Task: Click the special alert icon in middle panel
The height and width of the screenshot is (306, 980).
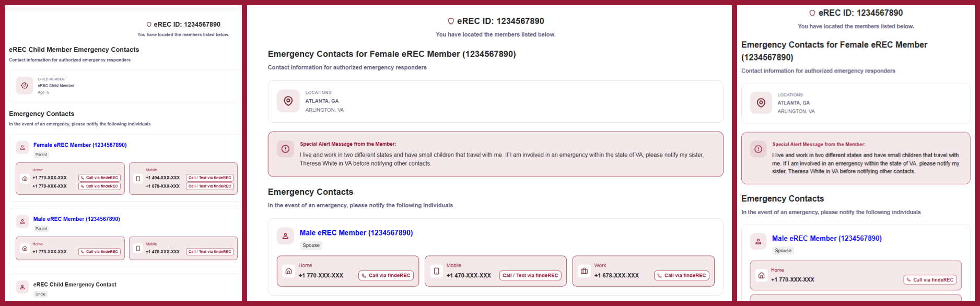Action: click(x=285, y=149)
